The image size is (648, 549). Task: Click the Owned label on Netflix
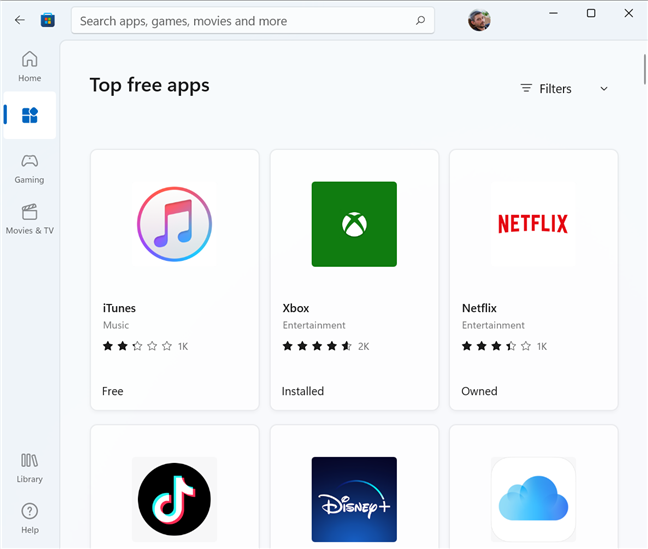coord(479,391)
